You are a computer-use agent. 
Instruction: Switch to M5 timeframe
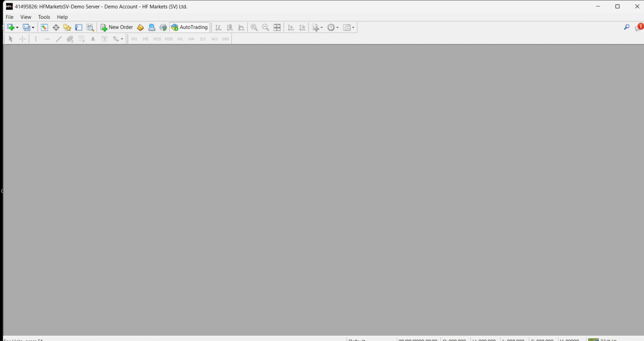tap(146, 39)
